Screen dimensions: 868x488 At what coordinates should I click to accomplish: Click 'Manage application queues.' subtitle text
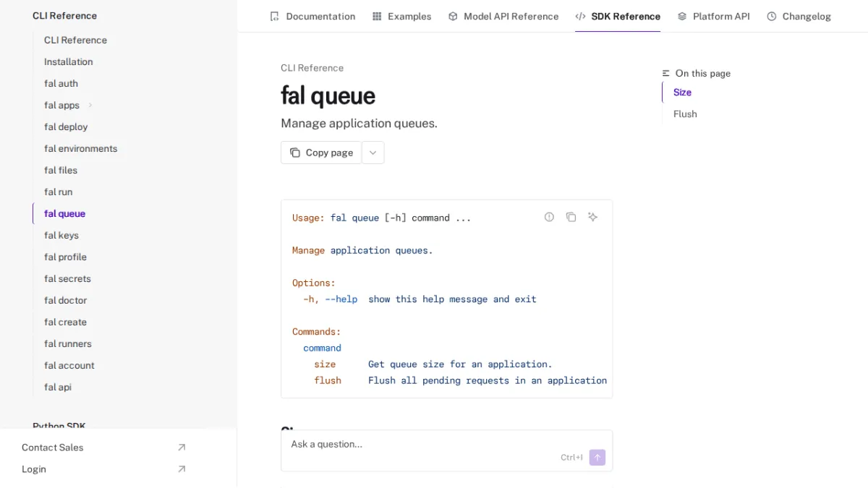click(x=359, y=123)
